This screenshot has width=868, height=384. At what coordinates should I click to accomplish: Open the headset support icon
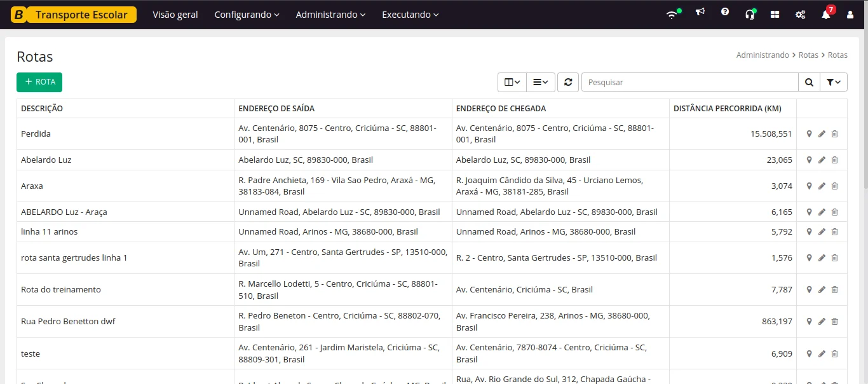point(750,14)
